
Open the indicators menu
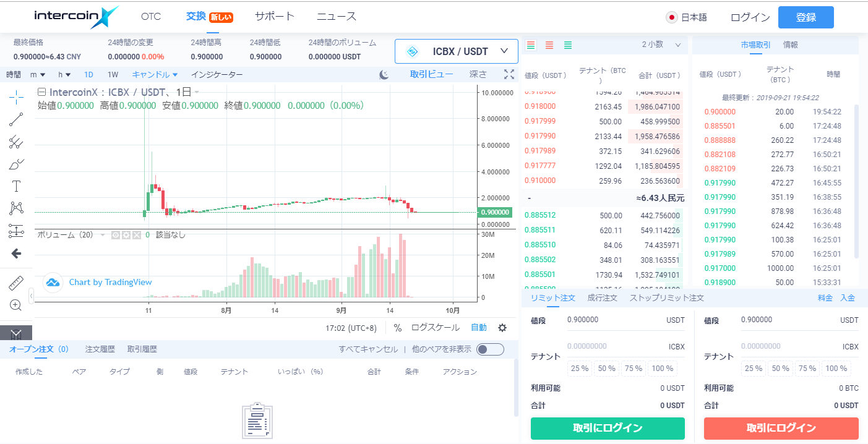pyautogui.click(x=217, y=75)
